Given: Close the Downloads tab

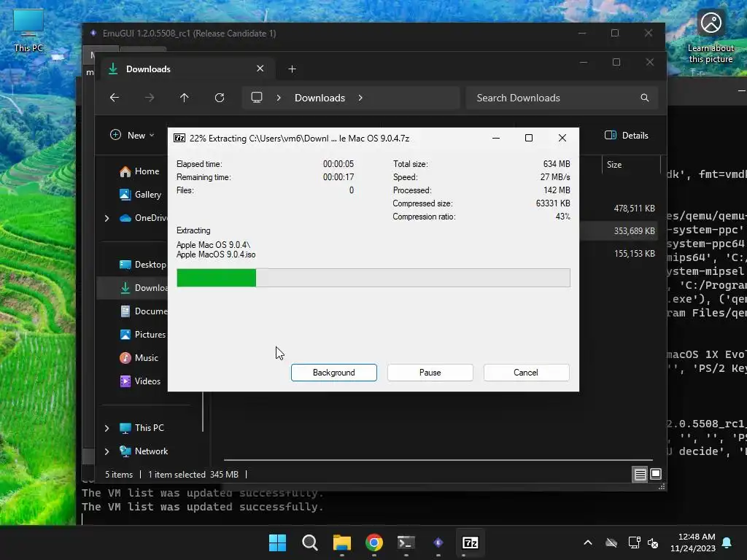Looking at the screenshot, I should tap(260, 69).
